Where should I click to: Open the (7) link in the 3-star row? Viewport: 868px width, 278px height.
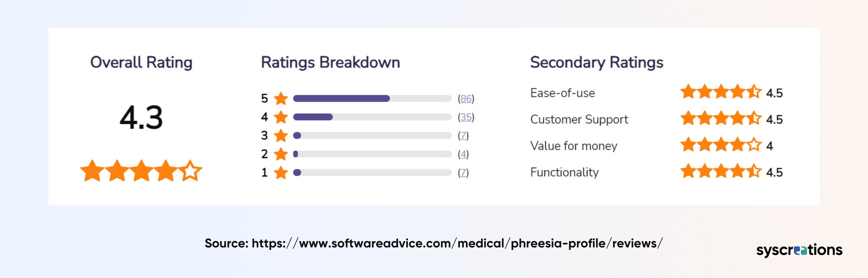pos(463,136)
